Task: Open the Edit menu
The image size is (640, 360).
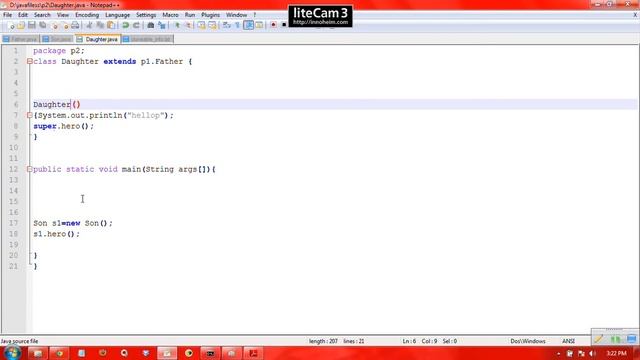Action: 23,15
